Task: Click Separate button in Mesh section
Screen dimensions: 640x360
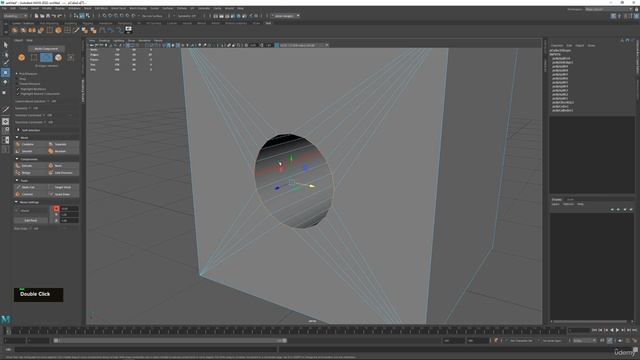Action: [63, 144]
